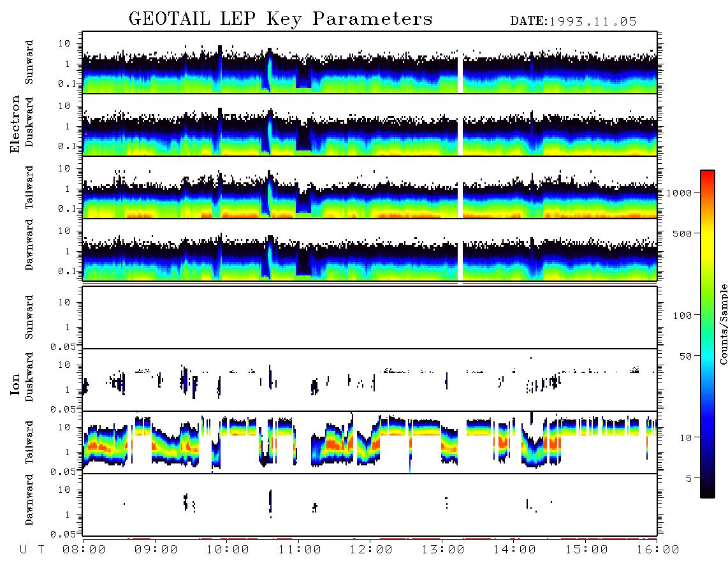Click the "0.05" tick of Ion Sunward panel
The width and height of the screenshot is (728, 561).
coord(62,346)
